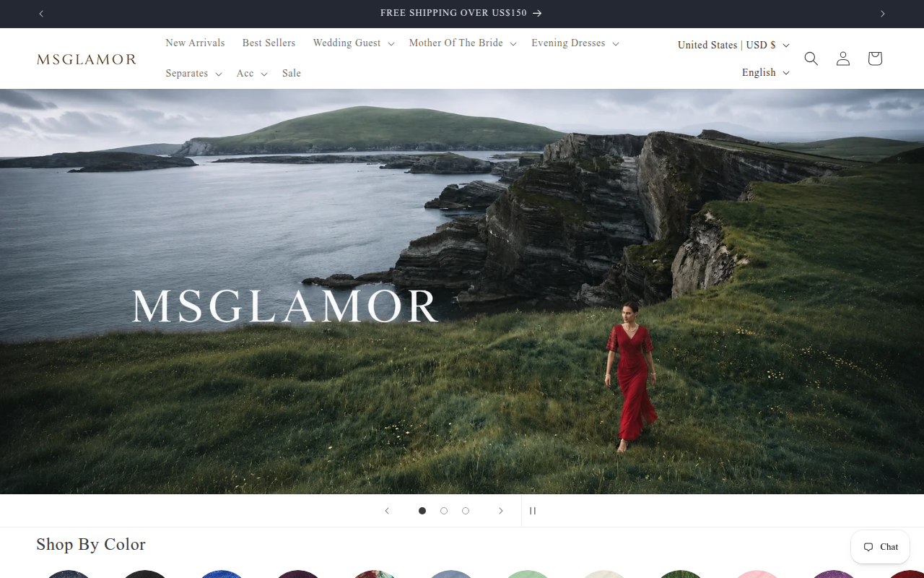Click the hero banner image
The height and width of the screenshot is (578, 924).
pos(462,292)
